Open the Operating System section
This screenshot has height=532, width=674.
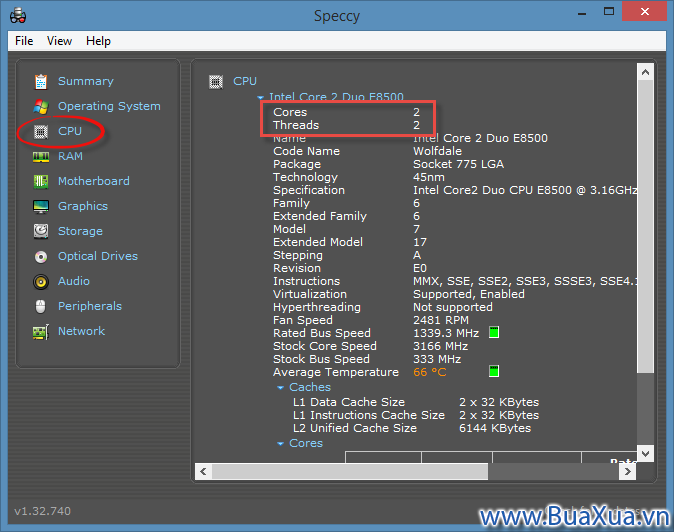click(109, 106)
